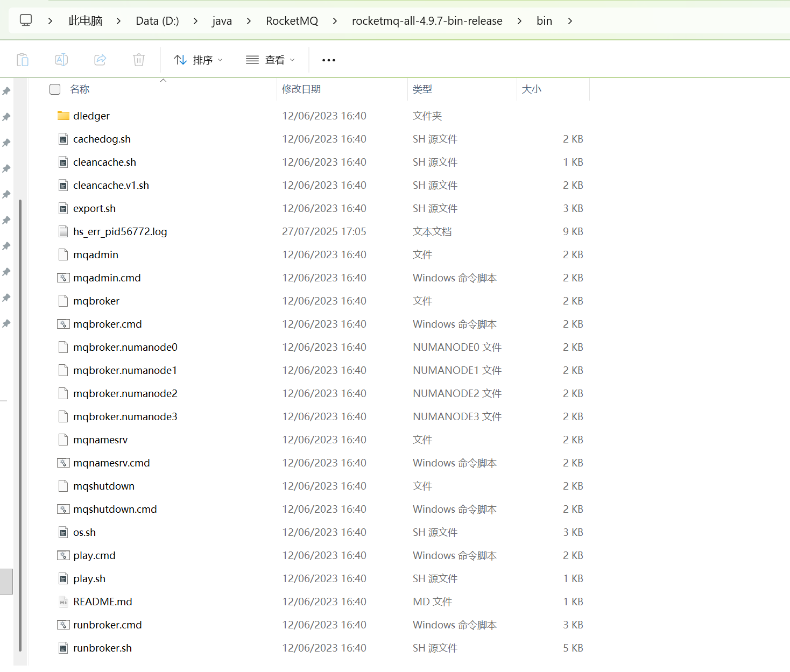The width and height of the screenshot is (790, 672).
Task: Select the mqshutdown.cmd script icon
Action: (x=64, y=509)
